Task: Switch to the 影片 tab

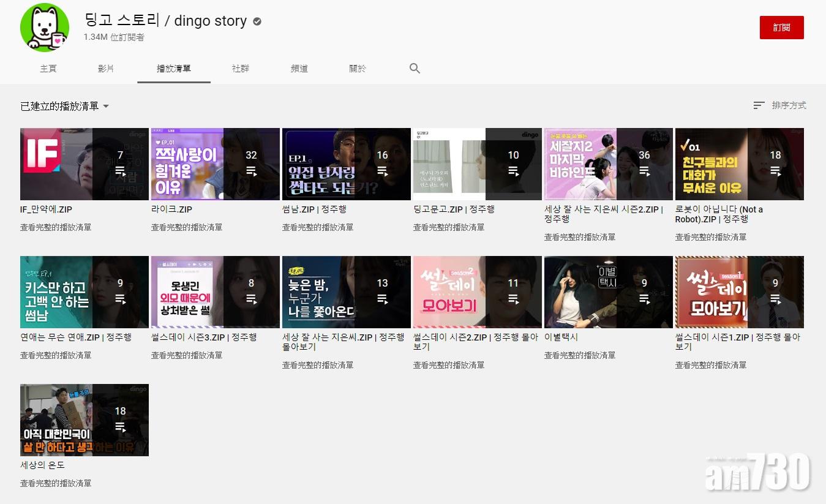Action: (106, 69)
